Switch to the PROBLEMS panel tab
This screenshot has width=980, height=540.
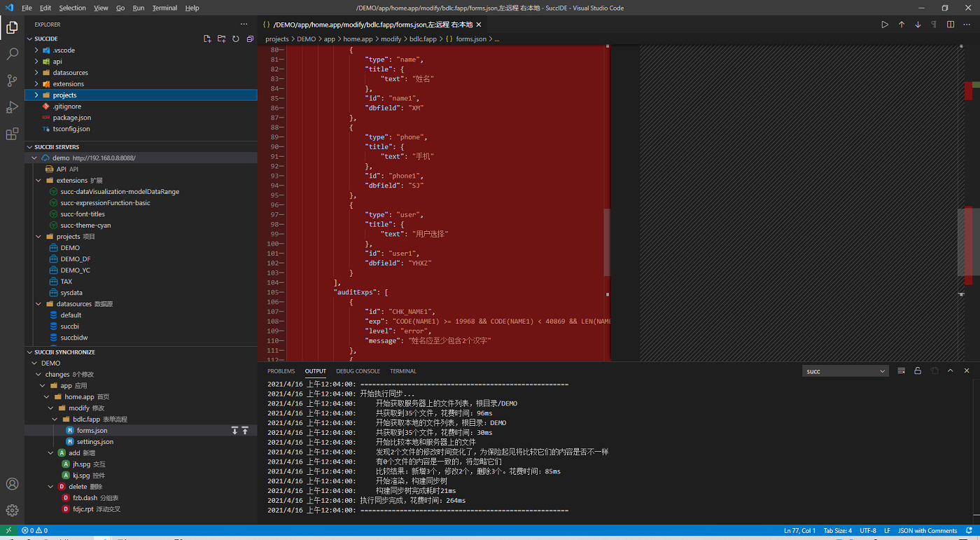pyautogui.click(x=281, y=371)
